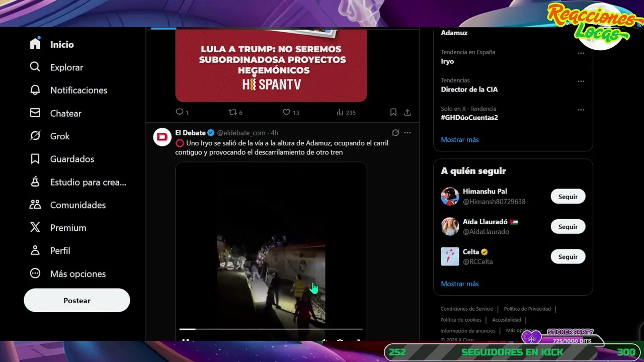
Task: Open Condiciones de Servicio link
Action: [x=466, y=309]
